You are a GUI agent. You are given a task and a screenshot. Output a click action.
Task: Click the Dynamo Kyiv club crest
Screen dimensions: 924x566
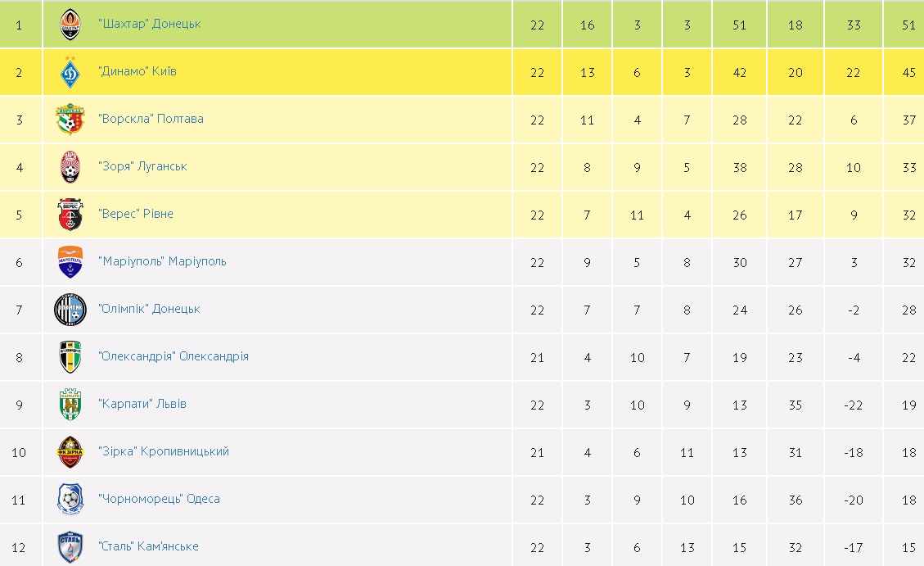(70, 72)
